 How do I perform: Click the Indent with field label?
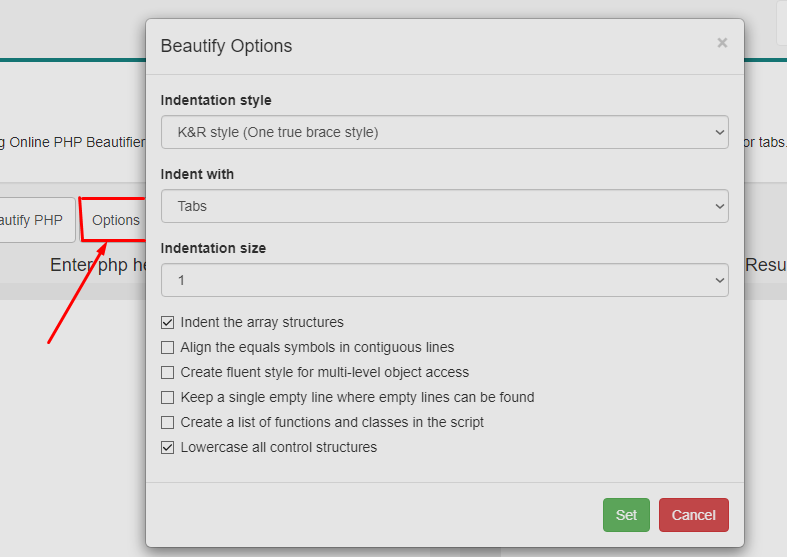197,174
